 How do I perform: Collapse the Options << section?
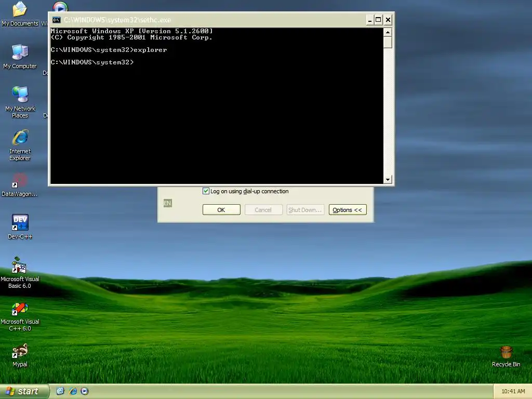click(x=348, y=210)
